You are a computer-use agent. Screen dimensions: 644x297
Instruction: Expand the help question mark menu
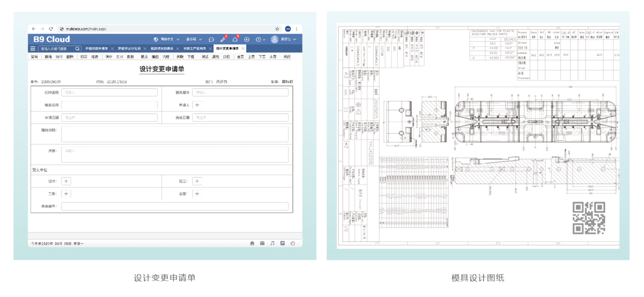click(x=260, y=39)
